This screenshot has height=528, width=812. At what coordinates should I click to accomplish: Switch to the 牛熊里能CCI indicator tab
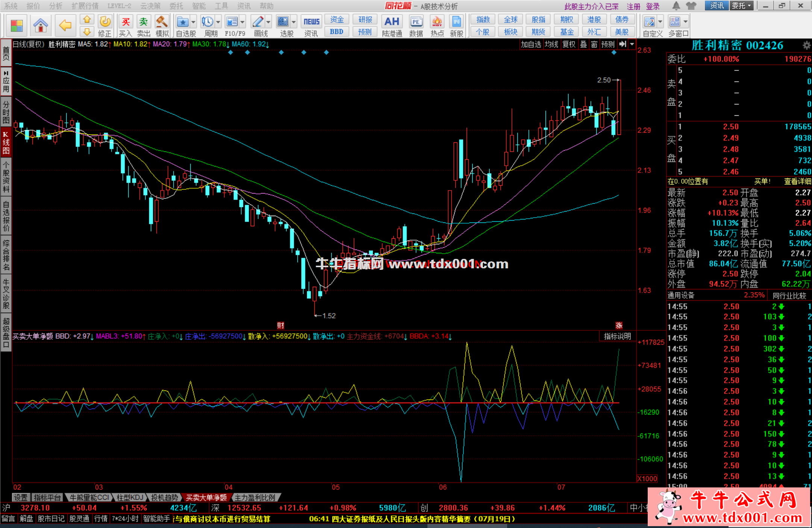89,498
